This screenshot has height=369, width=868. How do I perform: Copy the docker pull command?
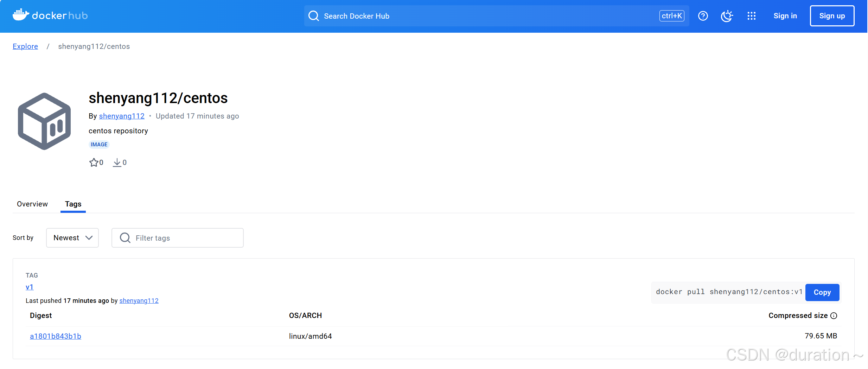[822, 292]
